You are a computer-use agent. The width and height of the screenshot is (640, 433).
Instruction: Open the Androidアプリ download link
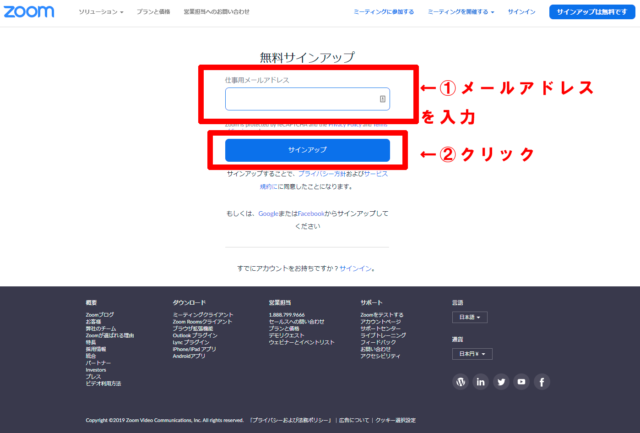[x=189, y=356]
